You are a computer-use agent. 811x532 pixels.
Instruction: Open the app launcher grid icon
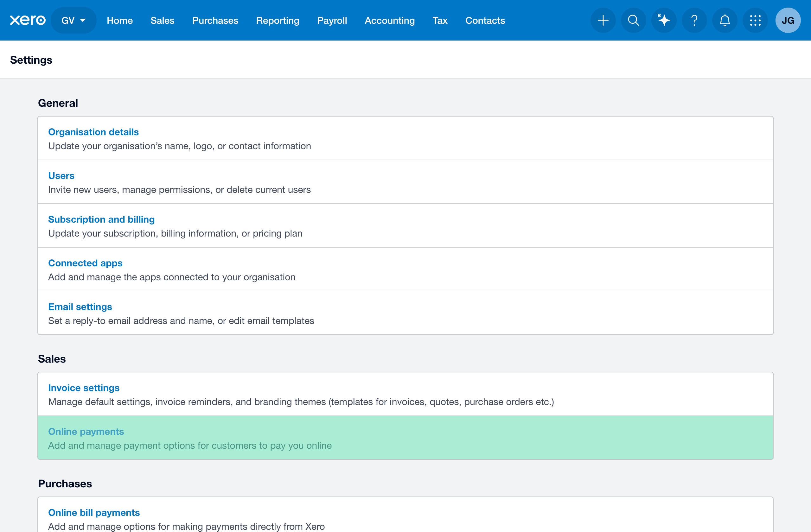755,21
